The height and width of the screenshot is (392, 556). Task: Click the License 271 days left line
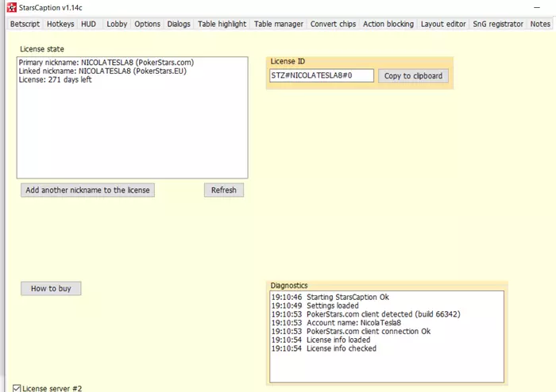click(55, 79)
